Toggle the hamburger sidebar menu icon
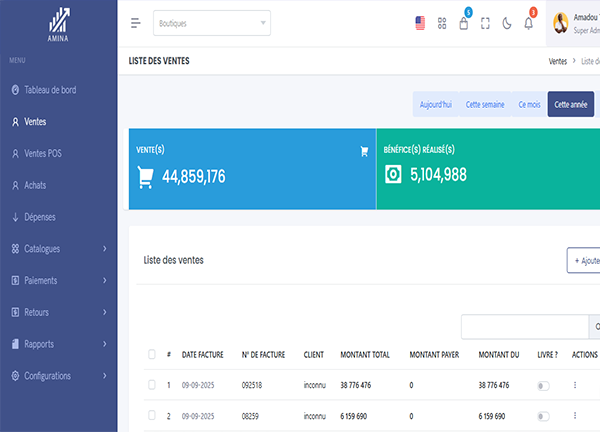The height and width of the screenshot is (432, 600). [136, 23]
